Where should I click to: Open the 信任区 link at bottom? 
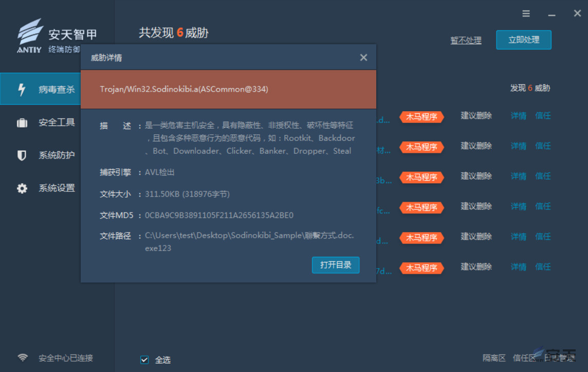pos(524,358)
